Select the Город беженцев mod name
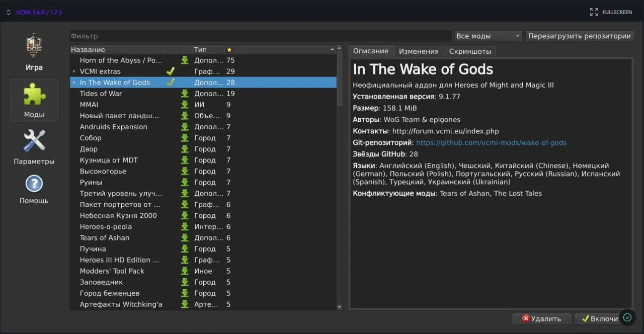 [110, 293]
